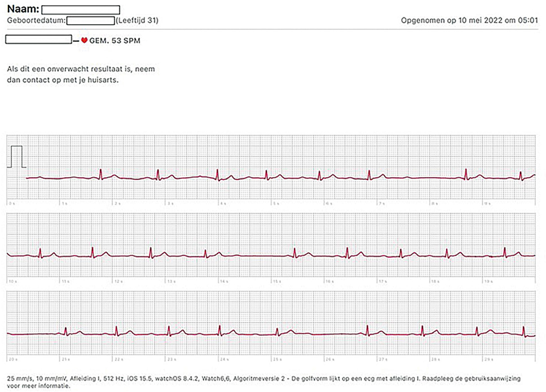Click the '(Leeftijd 31)' age label
This screenshot has width=546, height=392.
coord(137,21)
